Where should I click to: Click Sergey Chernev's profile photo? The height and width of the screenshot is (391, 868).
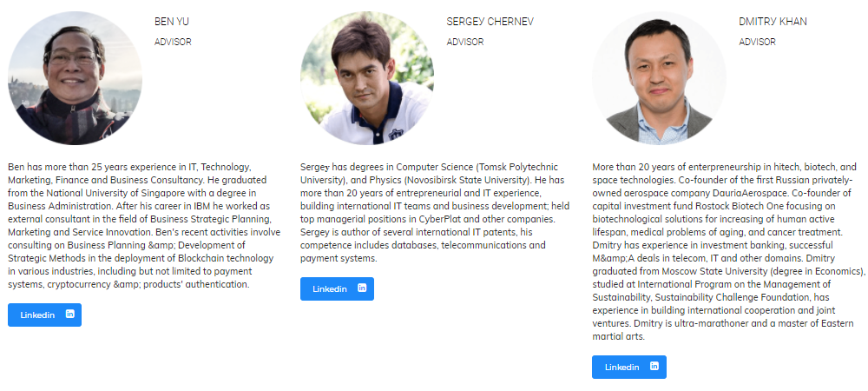[367, 78]
